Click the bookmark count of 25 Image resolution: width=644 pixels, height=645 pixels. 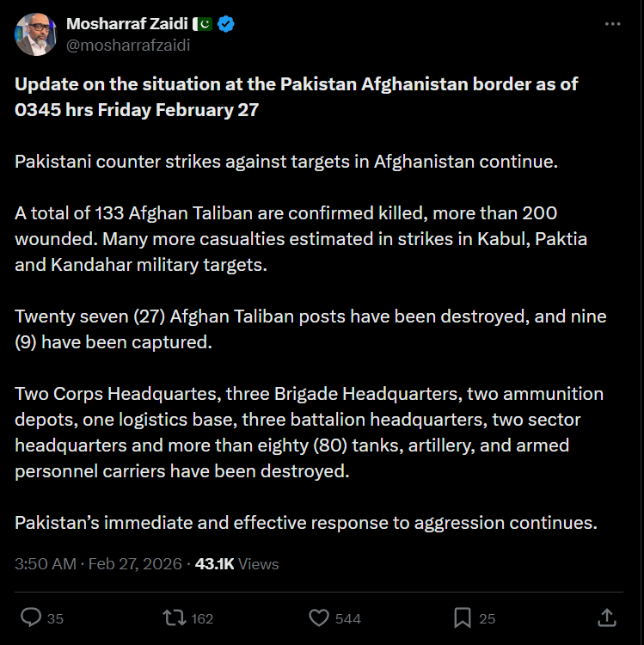[x=488, y=618]
